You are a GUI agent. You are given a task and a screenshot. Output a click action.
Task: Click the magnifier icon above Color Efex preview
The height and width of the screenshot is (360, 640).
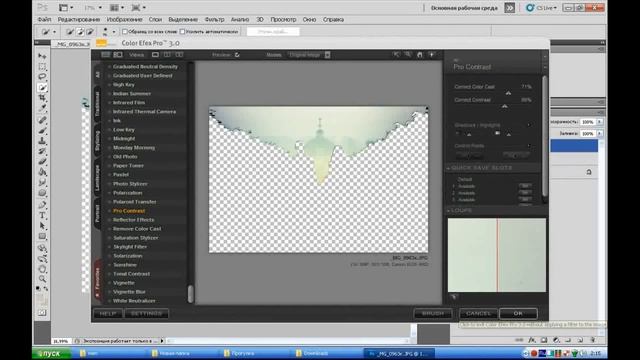click(x=407, y=54)
